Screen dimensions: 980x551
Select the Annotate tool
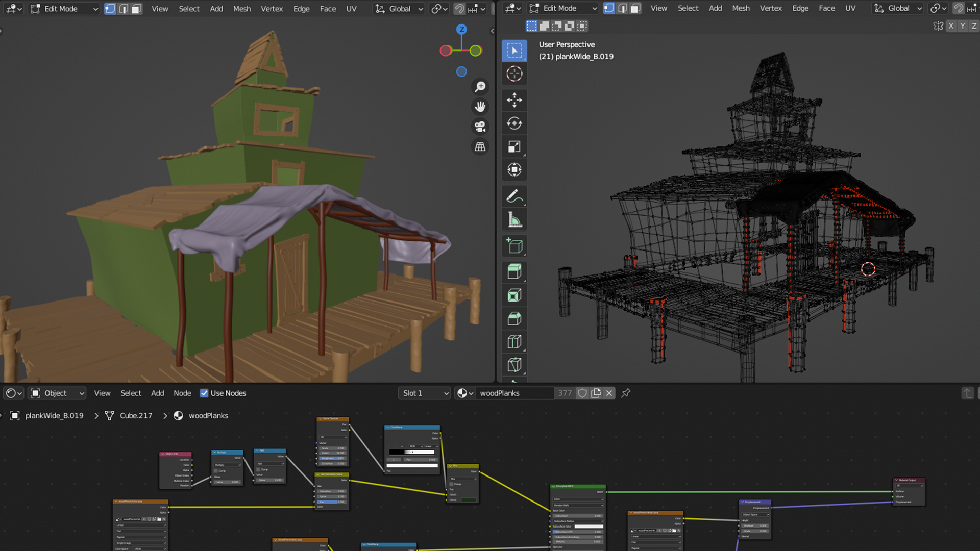pos(514,196)
